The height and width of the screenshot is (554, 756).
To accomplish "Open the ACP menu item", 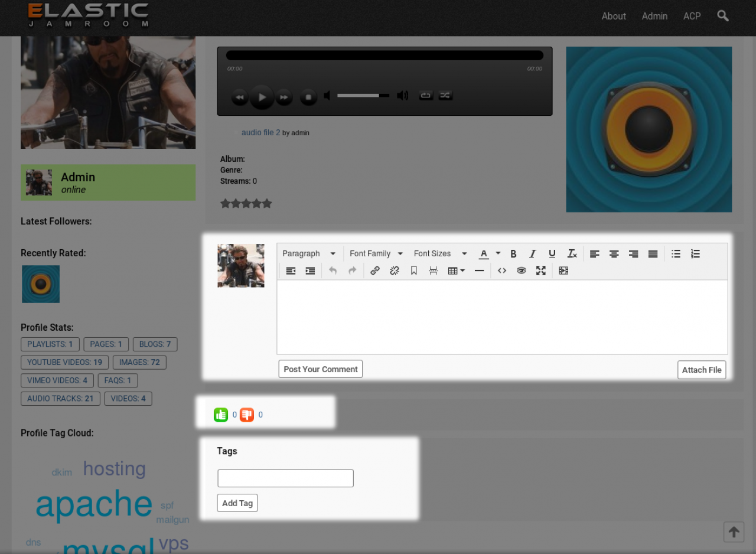I will 692,17.
